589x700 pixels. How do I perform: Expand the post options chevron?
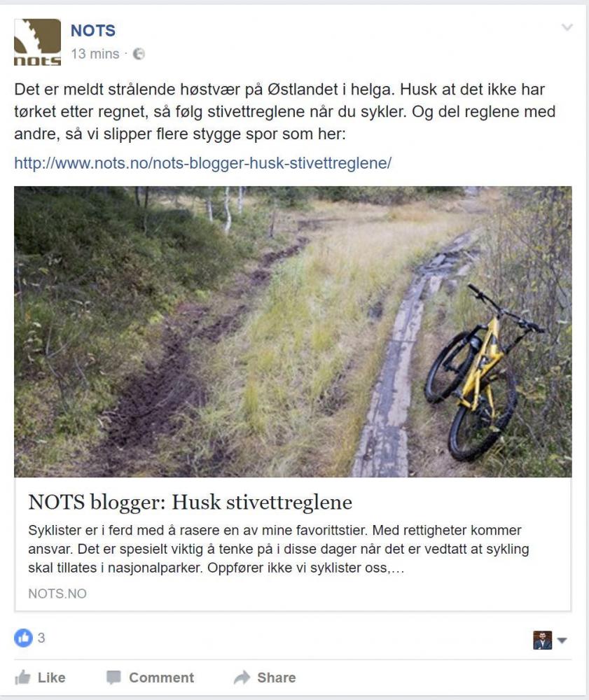[x=567, y=27]
